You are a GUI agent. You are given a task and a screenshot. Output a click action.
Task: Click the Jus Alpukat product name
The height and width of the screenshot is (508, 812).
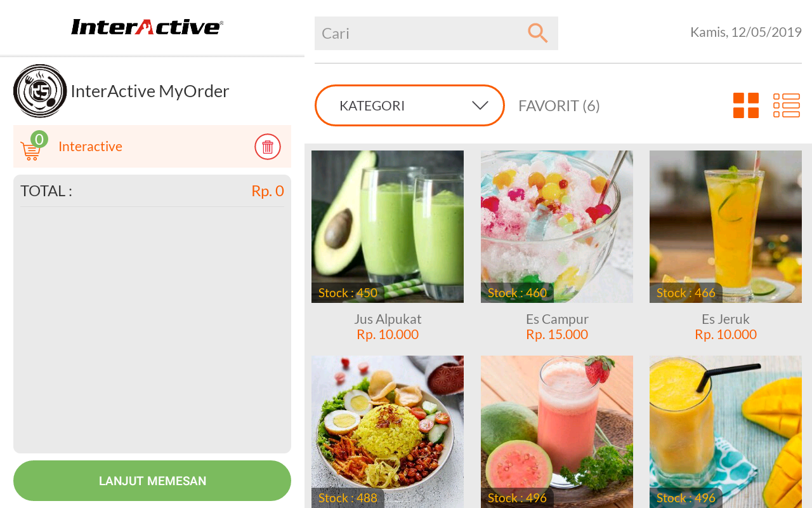pos(388,319)
